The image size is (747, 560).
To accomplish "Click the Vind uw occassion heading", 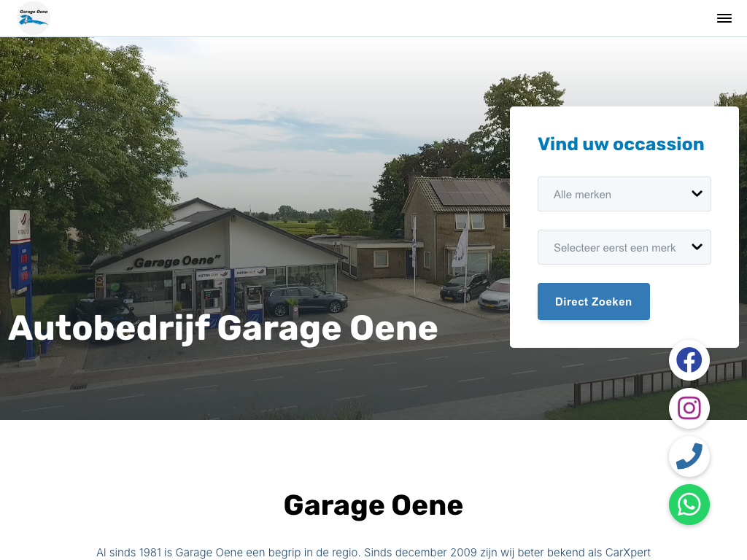I will (x=621, y=144).
